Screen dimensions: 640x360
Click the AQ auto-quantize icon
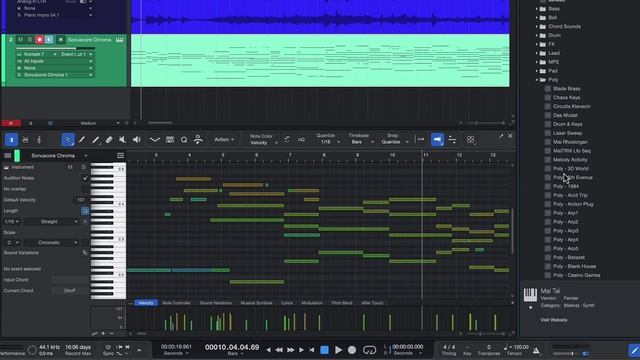coord(301,140)
